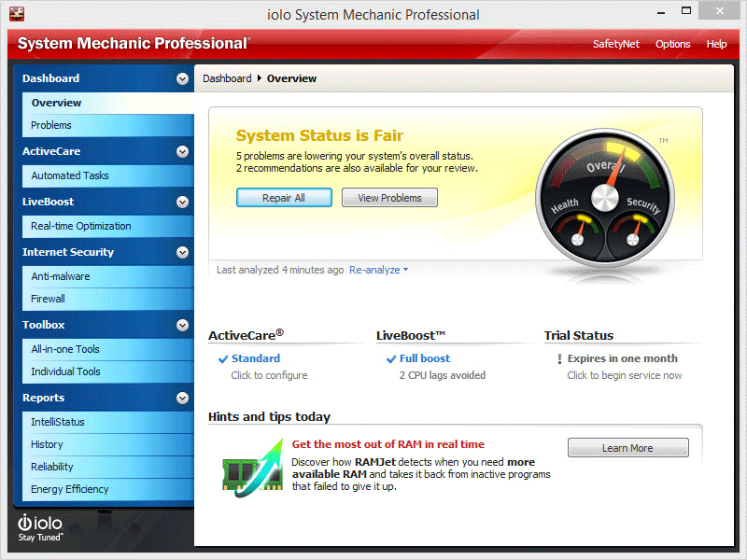Collapse the Internet Security section chevron
Screen dimensions: 747x560
click(182, 252)
